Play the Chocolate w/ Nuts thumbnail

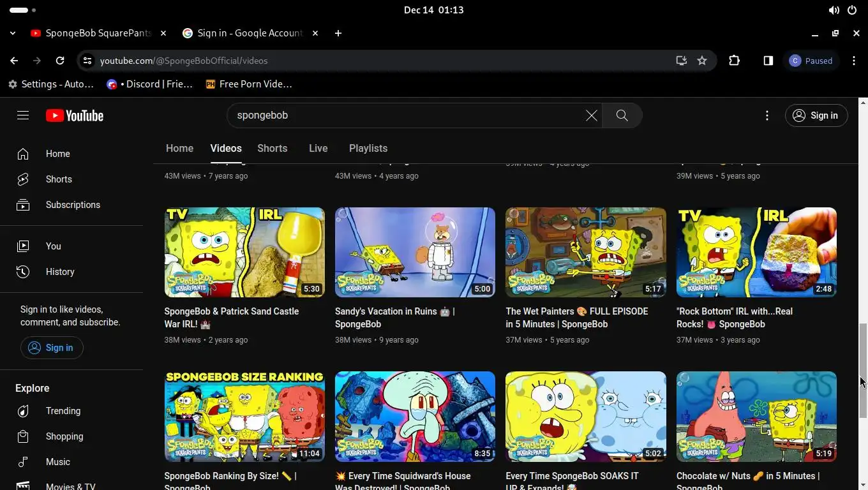click(756, 417)
